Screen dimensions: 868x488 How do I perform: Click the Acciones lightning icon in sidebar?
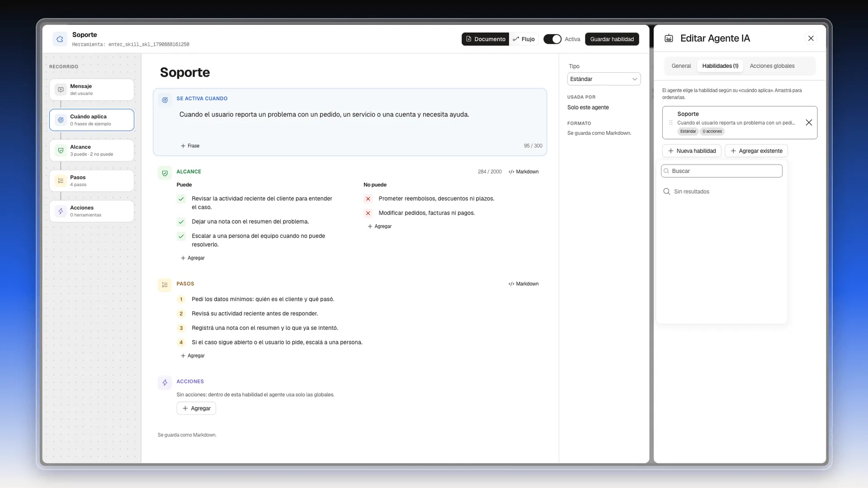(61, 211)
